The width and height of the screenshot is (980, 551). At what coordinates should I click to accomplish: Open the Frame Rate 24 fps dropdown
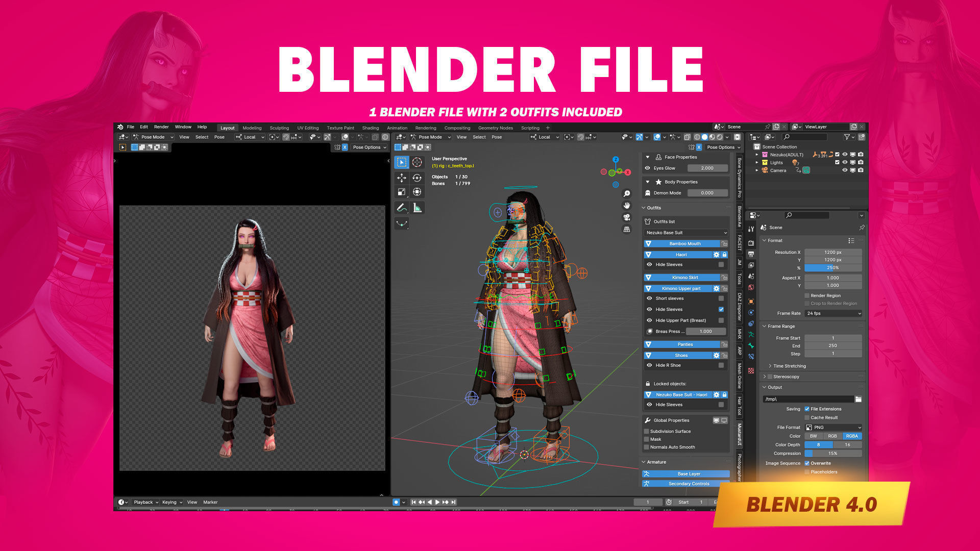834,313
